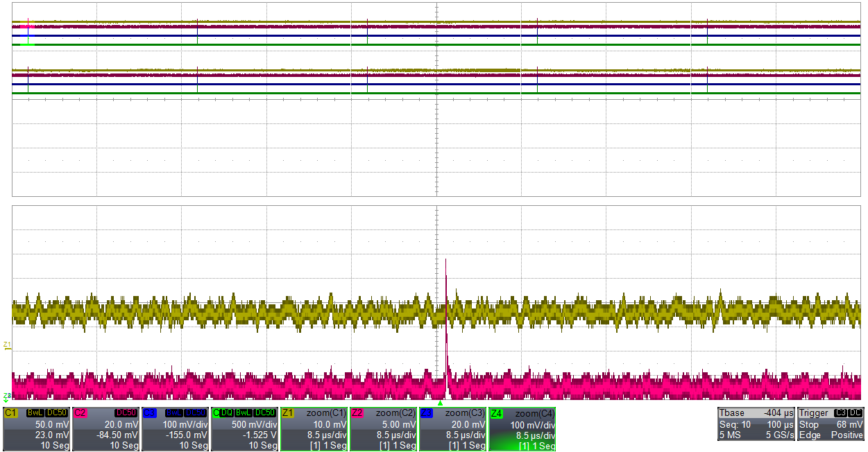The width and height of the screenshot is (868, 452).
Task: Click the 10 Seg entry in C1 box
Action: click(56, 445)
